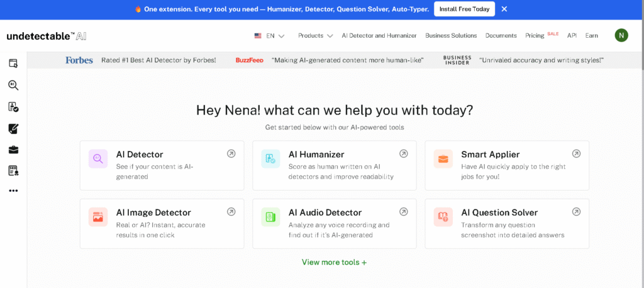Open the green N profile avatar

(x=621, y=35)
